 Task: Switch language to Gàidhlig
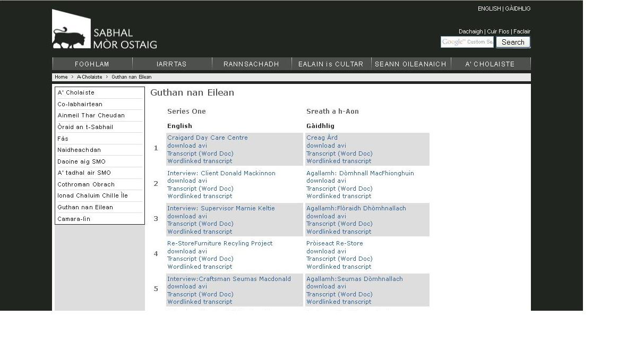(518, 8)
